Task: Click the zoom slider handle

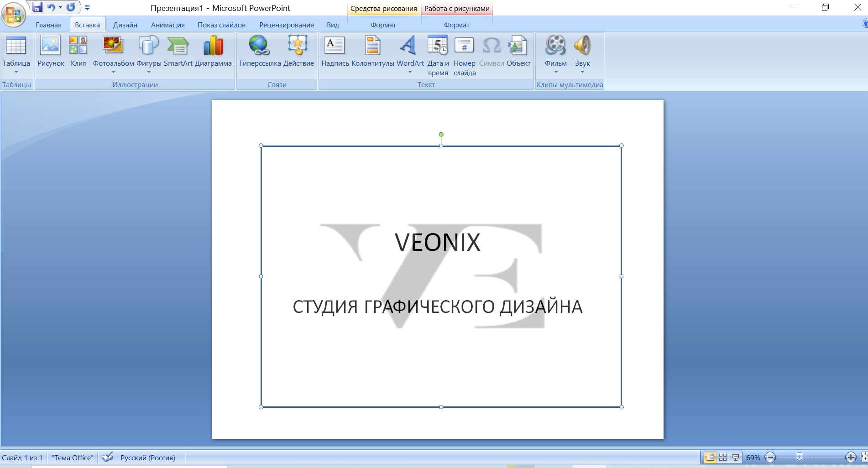Action: pos(800,458)
